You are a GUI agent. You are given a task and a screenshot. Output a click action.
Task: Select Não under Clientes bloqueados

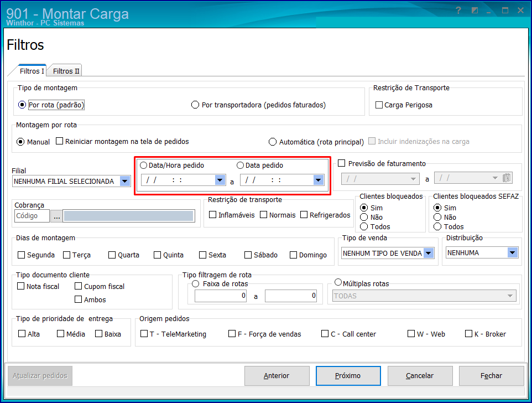pyautogui.click(x=364, y=217)
